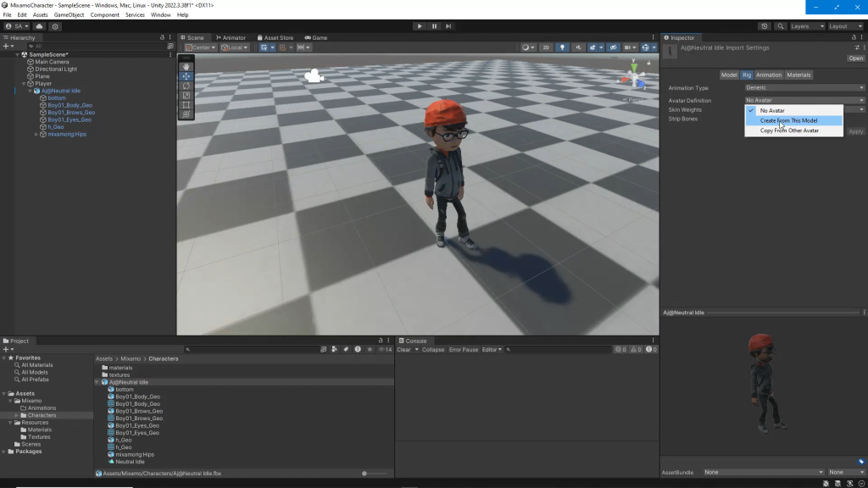Toggle 2D view mode in the Scene view
The width and height of the screenshot is (868, 488).
(x=548, y=47)
